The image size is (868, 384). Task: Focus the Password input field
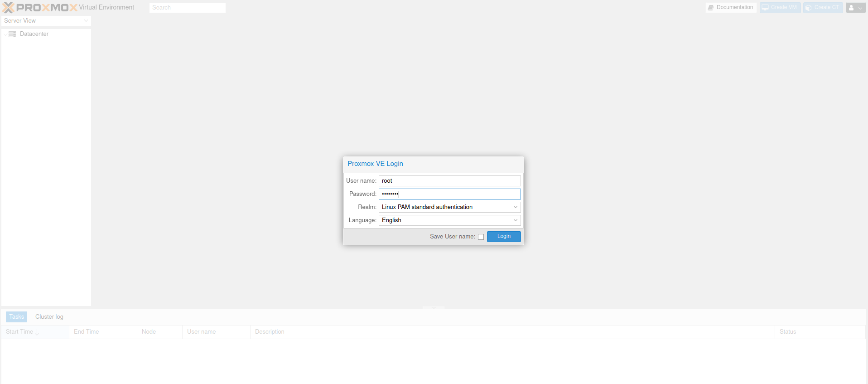(x=449, y=194)
